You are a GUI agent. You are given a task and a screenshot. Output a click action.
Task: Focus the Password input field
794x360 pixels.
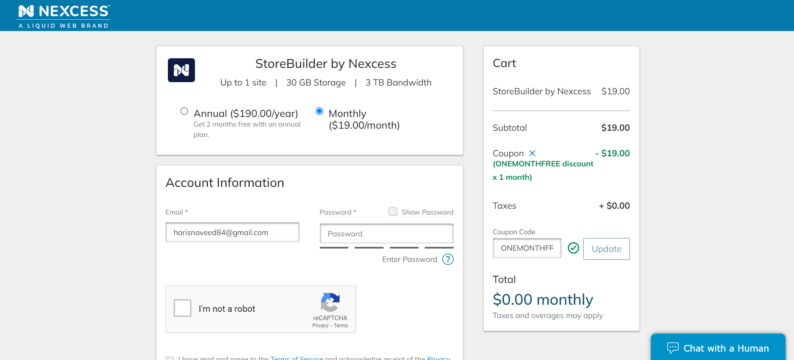[386, 234]
